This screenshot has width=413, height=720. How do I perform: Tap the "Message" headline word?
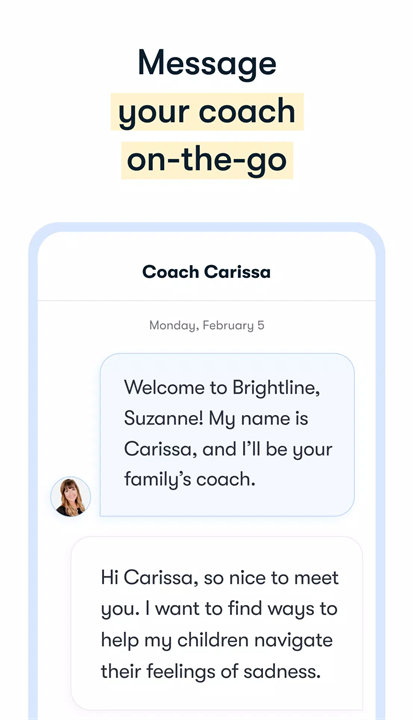pyautogui.click(x=207, y=63)
